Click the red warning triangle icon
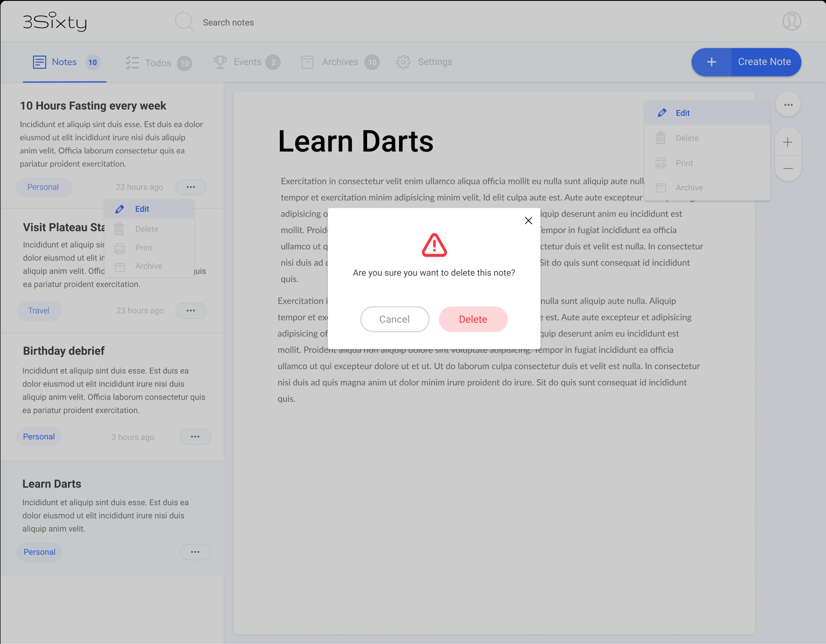The width and height of the screenshot is (826, 644). (x=434, y=245)
